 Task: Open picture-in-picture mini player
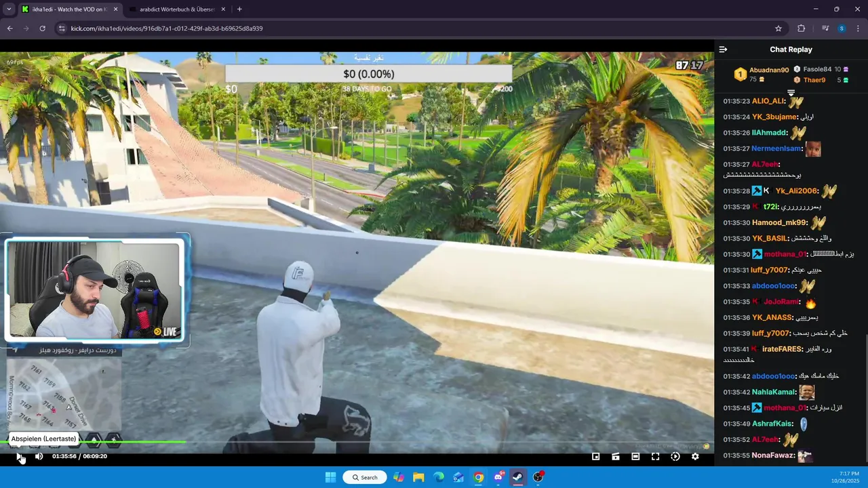point(595,457)
